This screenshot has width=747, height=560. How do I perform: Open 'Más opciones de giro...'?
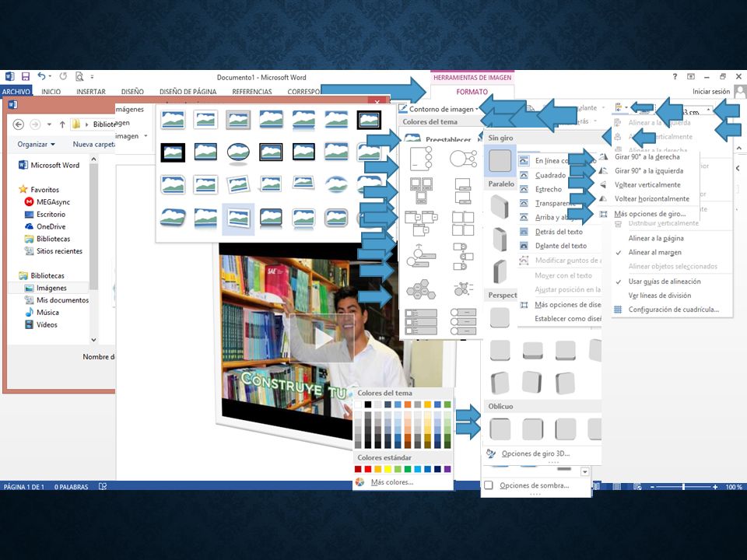(x=648, y=214)
